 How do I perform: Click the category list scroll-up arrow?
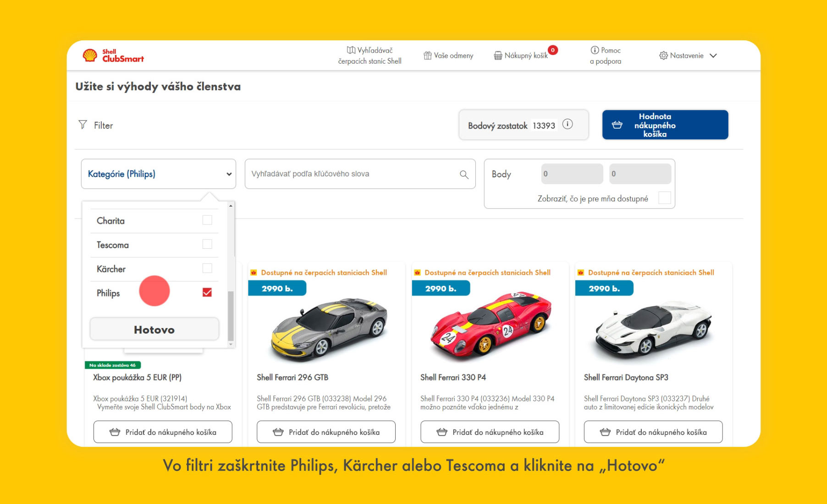[x=231, y=206]
